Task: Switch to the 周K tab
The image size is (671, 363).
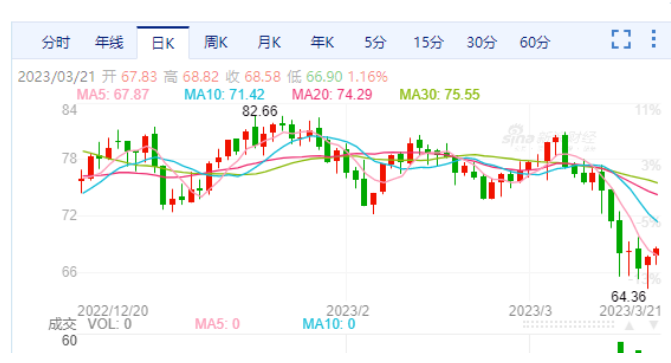Action: 216,42
